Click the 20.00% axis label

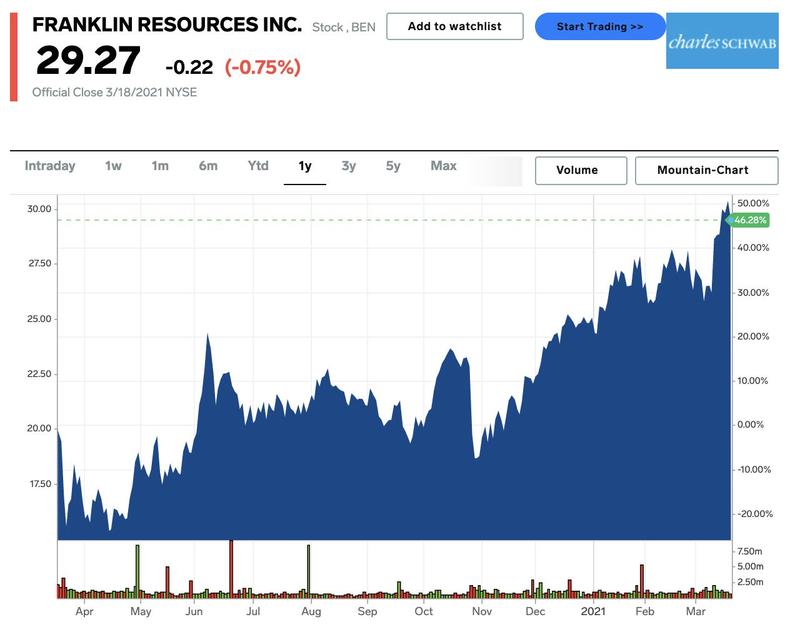pyautogui.click(x=753, y=337)
